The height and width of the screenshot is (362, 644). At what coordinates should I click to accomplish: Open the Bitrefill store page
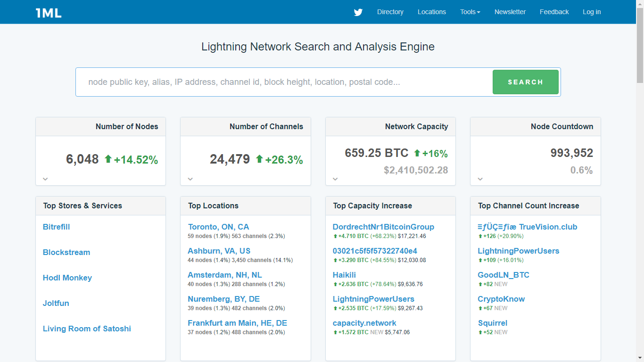point(56,227)
